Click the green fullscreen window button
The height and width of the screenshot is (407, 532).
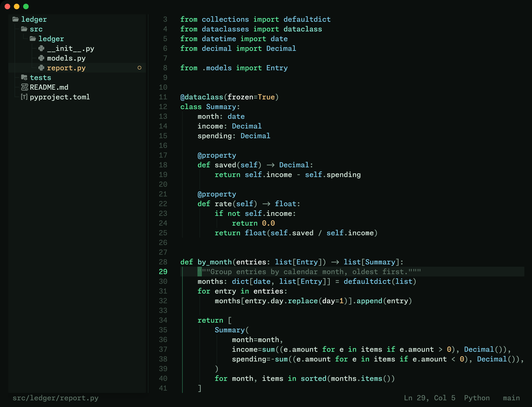point(26,6)
